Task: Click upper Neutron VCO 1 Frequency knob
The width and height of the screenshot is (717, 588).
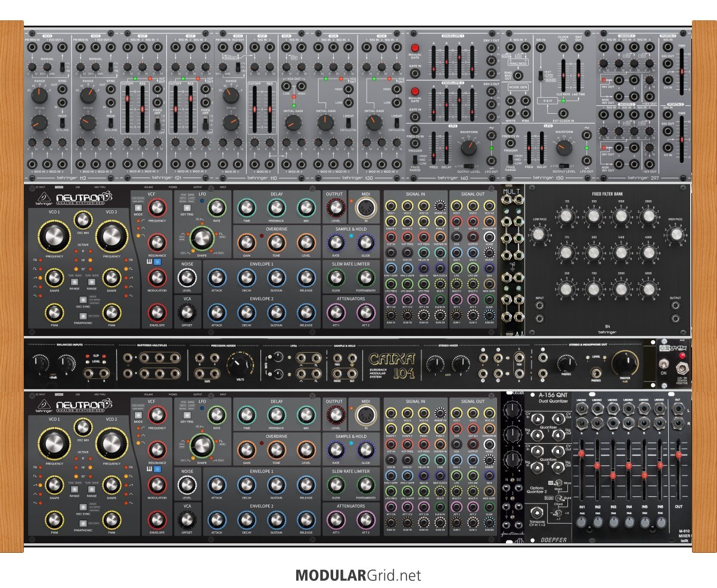Action: coord(53,238)
